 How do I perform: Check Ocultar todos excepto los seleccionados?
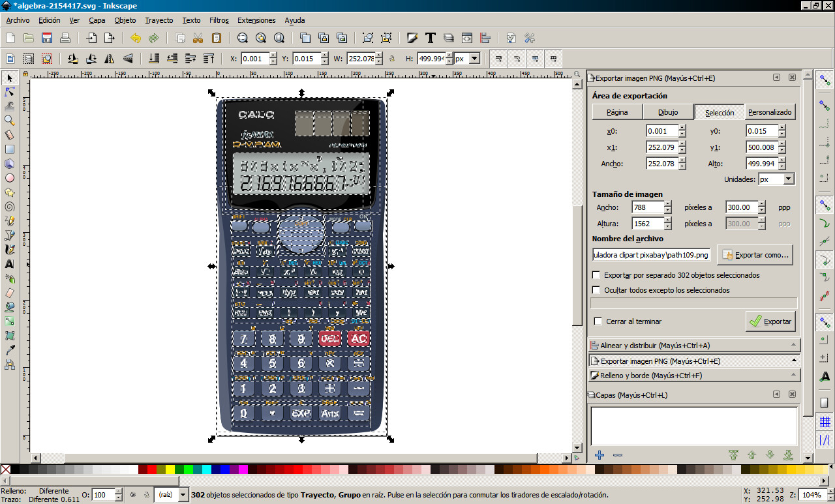pos(596,289)
